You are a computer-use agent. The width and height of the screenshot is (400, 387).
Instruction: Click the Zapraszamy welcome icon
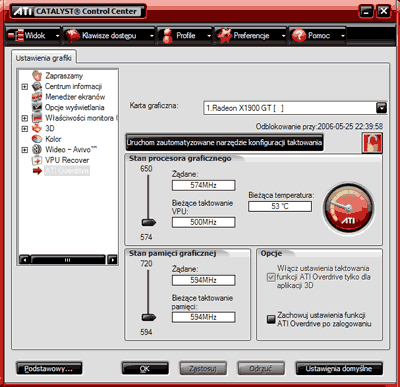coord(37,76)
